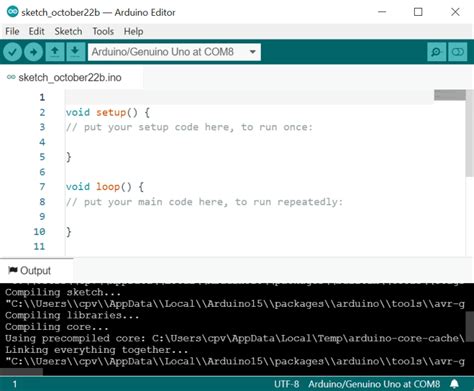Screen dimensions: 474x391
Task: Click 'Compiling core...' output line
Action: point(57,327)
